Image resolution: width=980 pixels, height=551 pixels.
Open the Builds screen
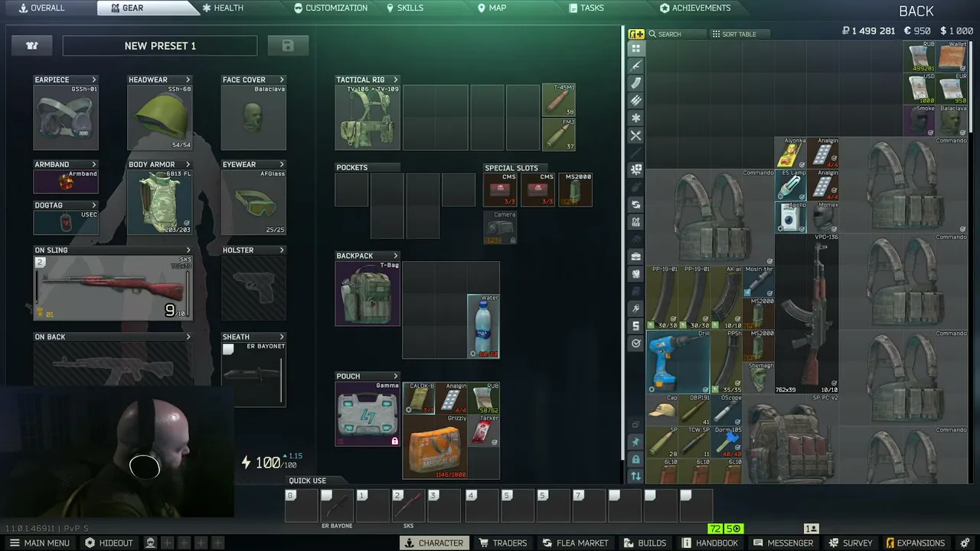click(x=646, y=543)
